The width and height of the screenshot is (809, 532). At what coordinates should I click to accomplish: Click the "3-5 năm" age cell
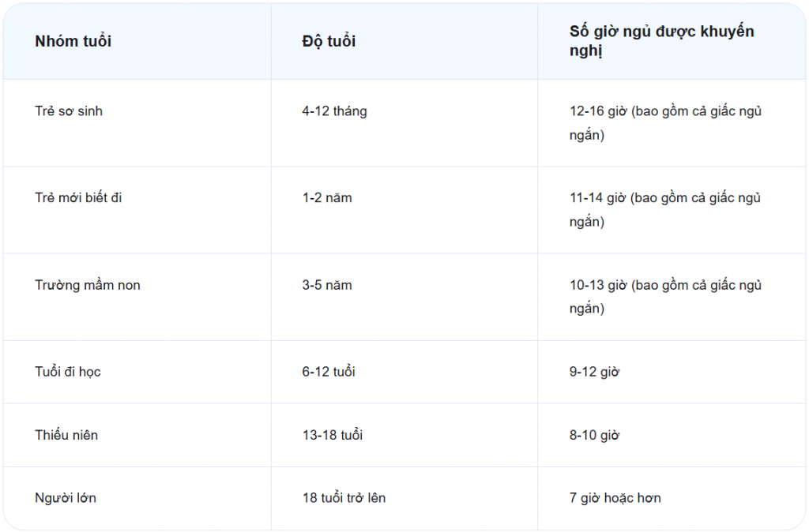click(x=327, y=285)
